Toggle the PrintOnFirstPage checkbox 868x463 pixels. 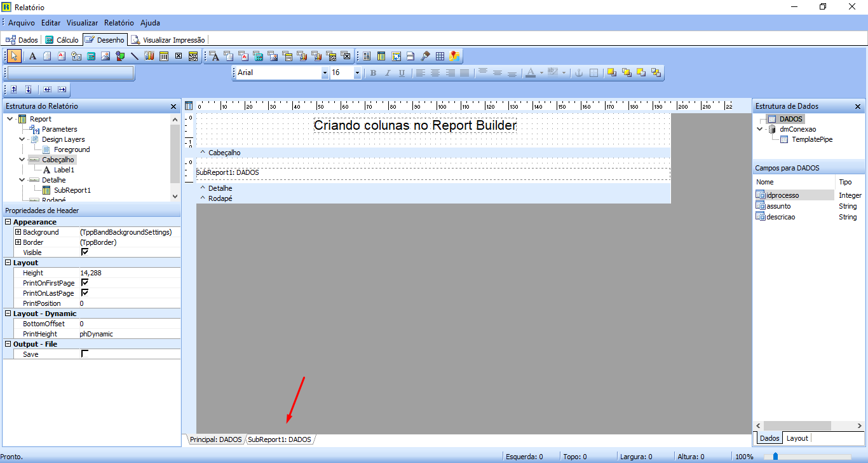85,283
